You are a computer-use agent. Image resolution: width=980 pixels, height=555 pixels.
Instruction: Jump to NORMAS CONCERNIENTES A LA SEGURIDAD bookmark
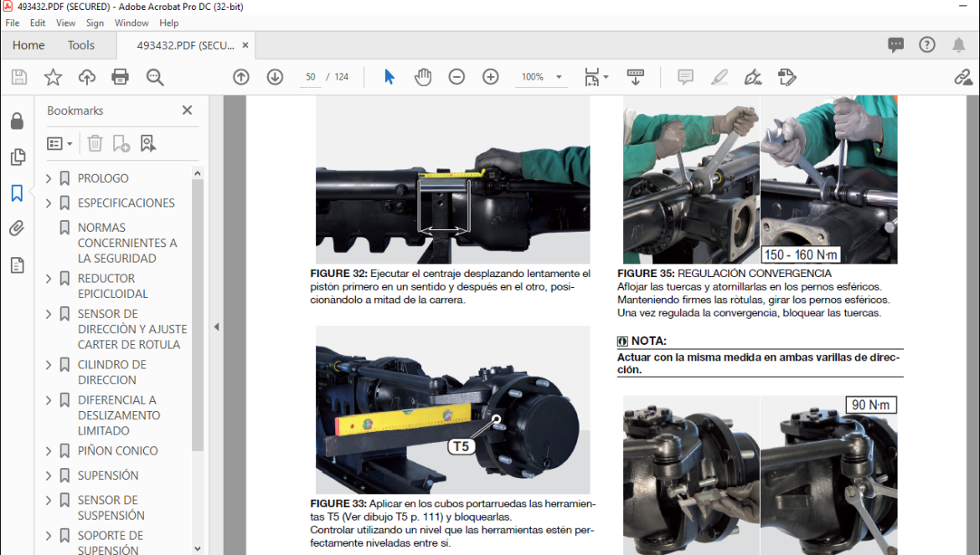(126, 243)
